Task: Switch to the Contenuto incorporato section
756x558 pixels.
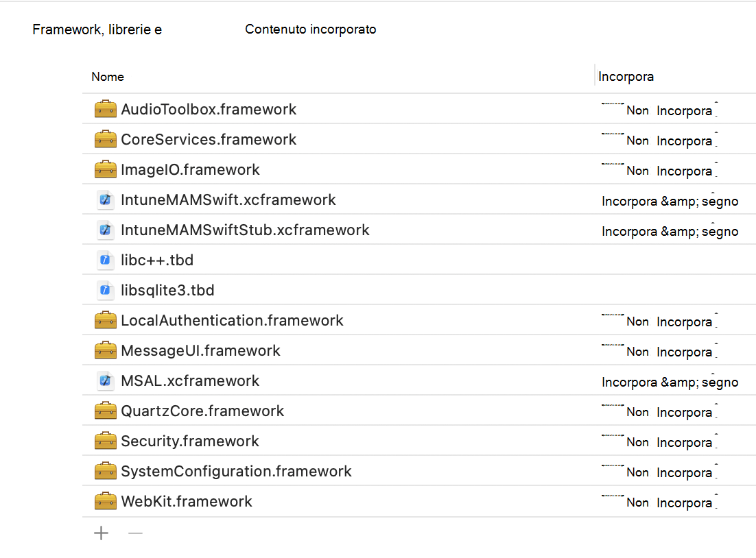Action: coord(310,29)
